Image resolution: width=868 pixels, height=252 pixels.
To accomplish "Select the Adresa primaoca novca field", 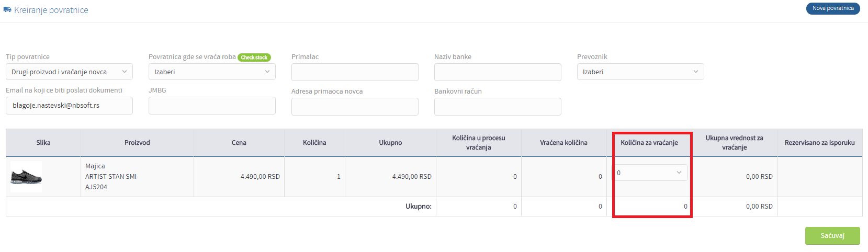I will click(x=355, y=107).
